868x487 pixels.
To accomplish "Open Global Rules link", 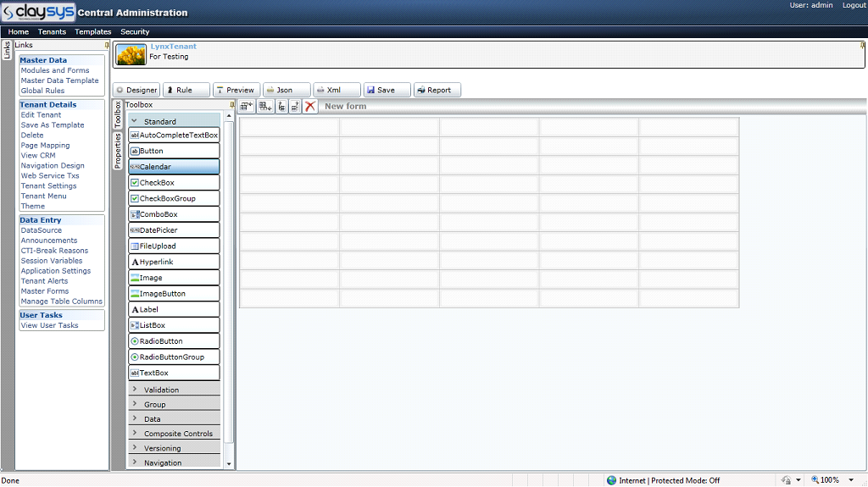I will click(x=42, y=91).
